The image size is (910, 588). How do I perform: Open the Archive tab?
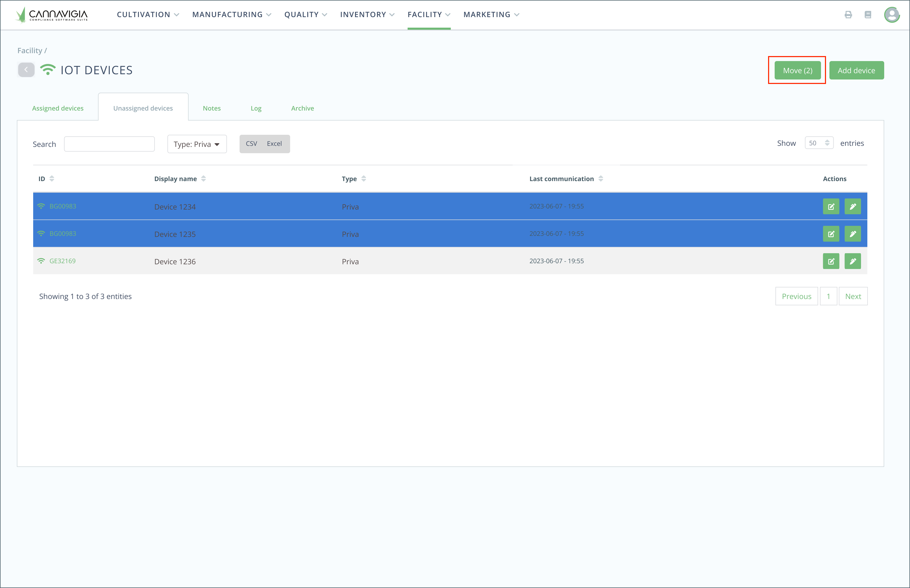coord(302,108)
